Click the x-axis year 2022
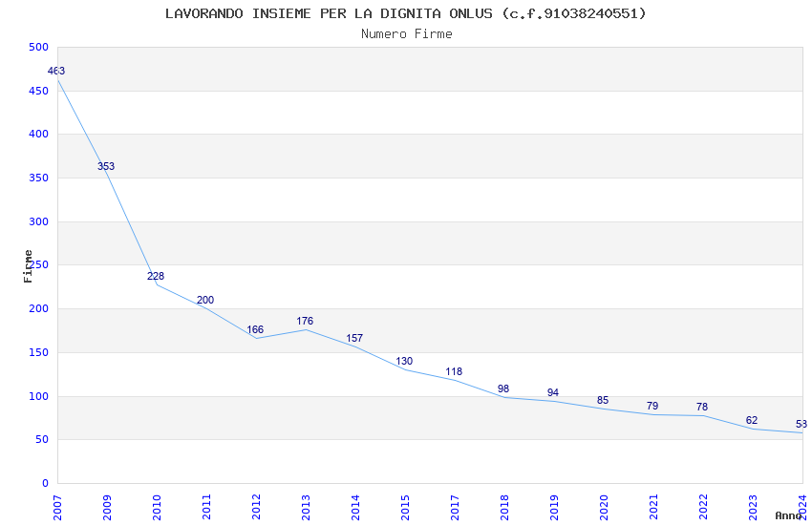 tap(703, 508)
